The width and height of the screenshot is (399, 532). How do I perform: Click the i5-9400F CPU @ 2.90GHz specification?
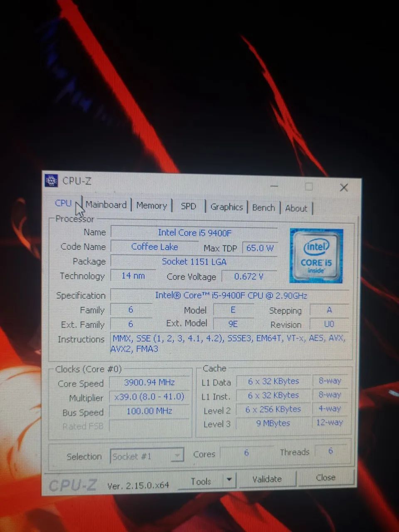231,296
